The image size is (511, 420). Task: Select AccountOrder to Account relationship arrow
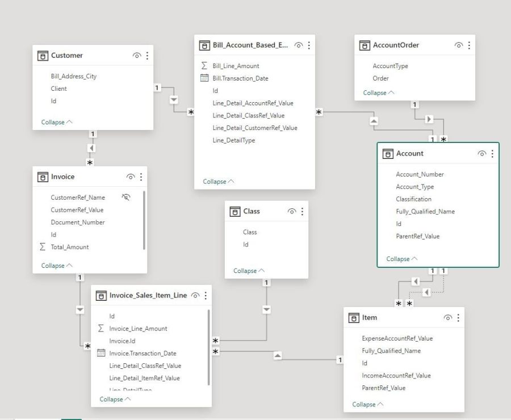[429, 119]
